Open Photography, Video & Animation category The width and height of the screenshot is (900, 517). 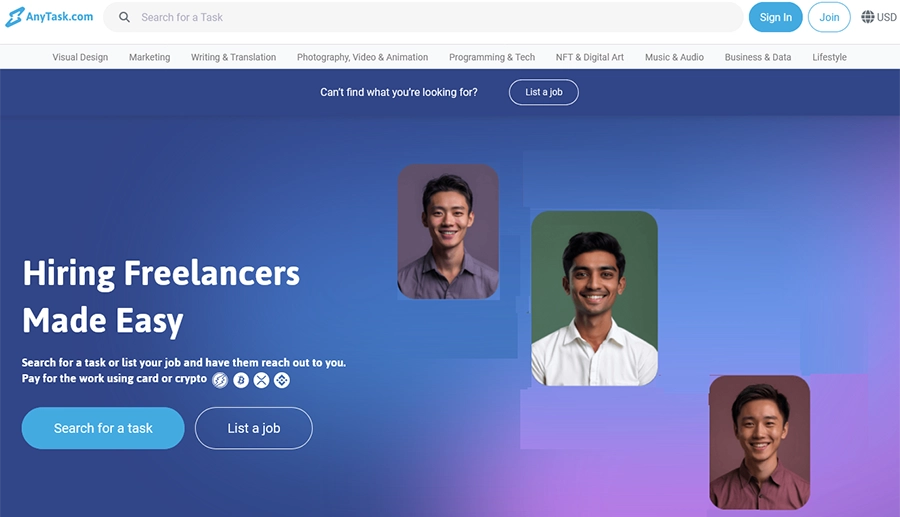[362, 57]
